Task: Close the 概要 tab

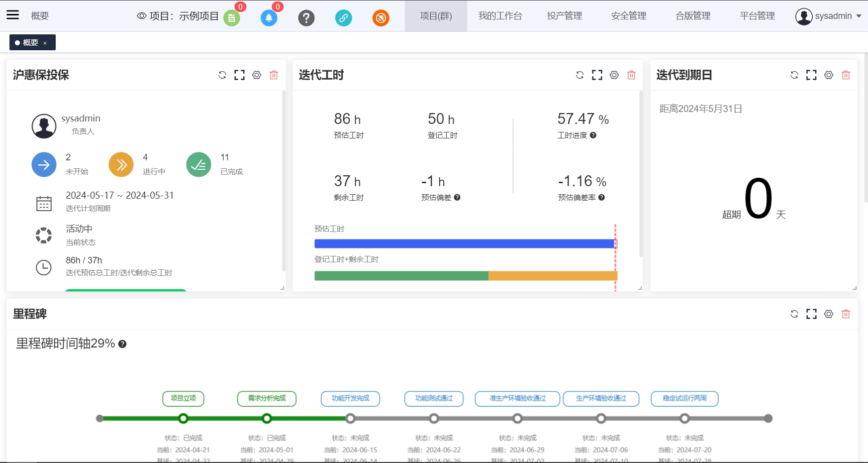Action: click(x=45, y=43)
